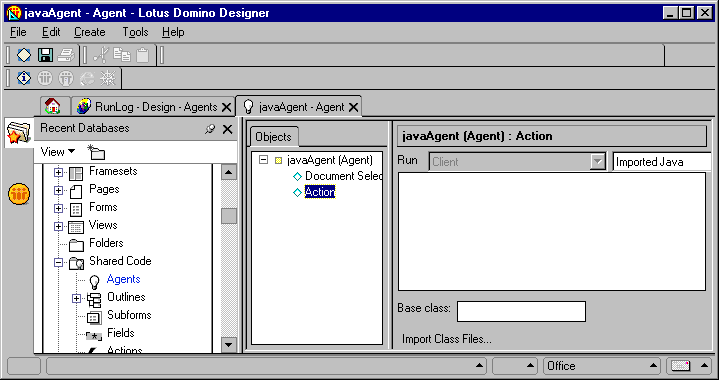Click the Views icon in tree
Viewport: 719px width, 380px height.
(76, 227)
